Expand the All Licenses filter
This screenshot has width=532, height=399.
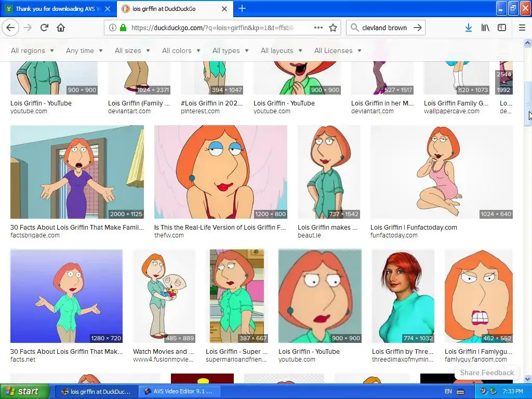[338, 50]
